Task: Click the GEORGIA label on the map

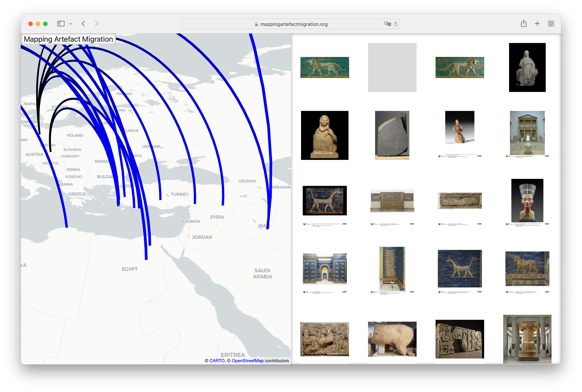Action: point(247,181)
